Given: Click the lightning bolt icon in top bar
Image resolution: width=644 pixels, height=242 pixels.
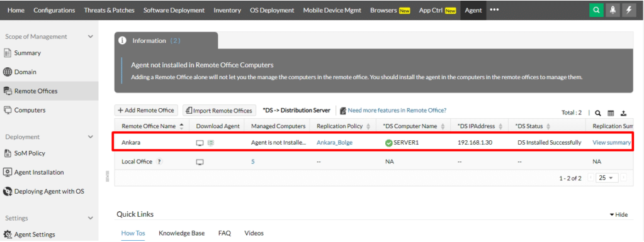Looking at the screenshot, I should pos(629,10).
